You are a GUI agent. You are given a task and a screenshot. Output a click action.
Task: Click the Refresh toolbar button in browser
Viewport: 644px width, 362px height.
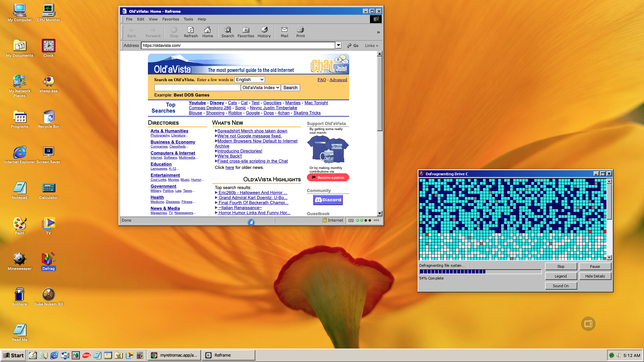pos(191,32)
